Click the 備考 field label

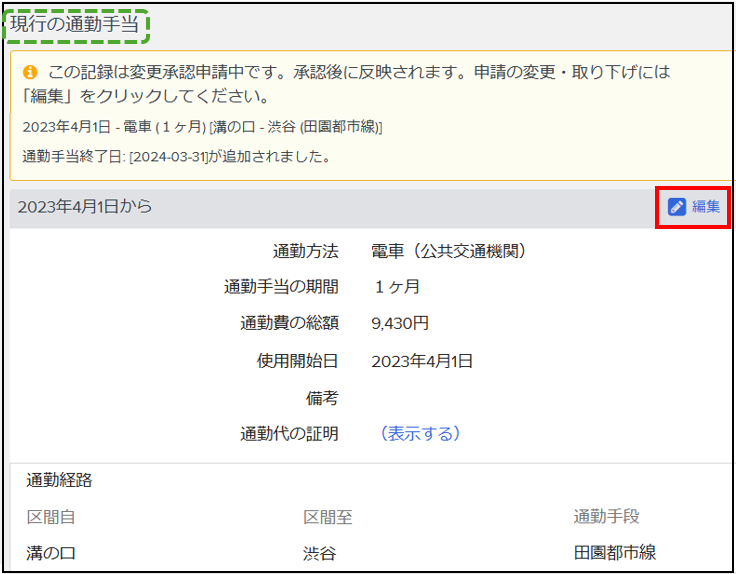click(x=321, y=398)
